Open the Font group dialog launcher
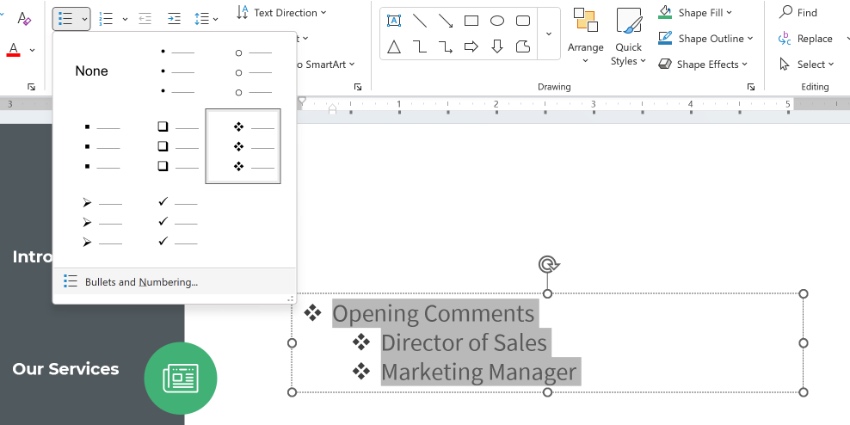Screen dimensions: 850x425 click(x=31, y=87)
